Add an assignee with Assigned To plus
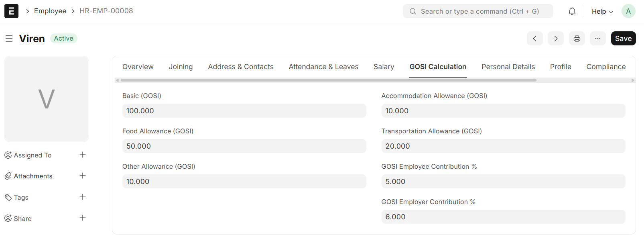Image resolution: width=644 pixels, height=237 pixels. (83, 155)
